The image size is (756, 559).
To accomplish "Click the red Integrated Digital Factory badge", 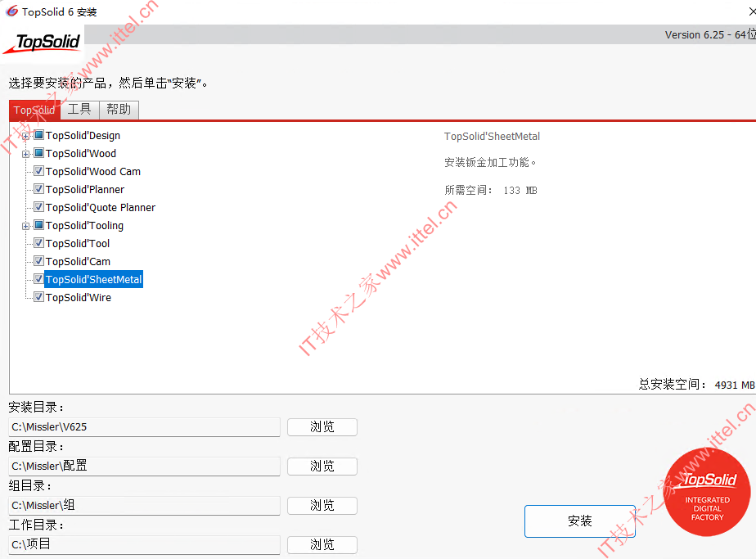I will pyautogui.click(x=707, y=492).
